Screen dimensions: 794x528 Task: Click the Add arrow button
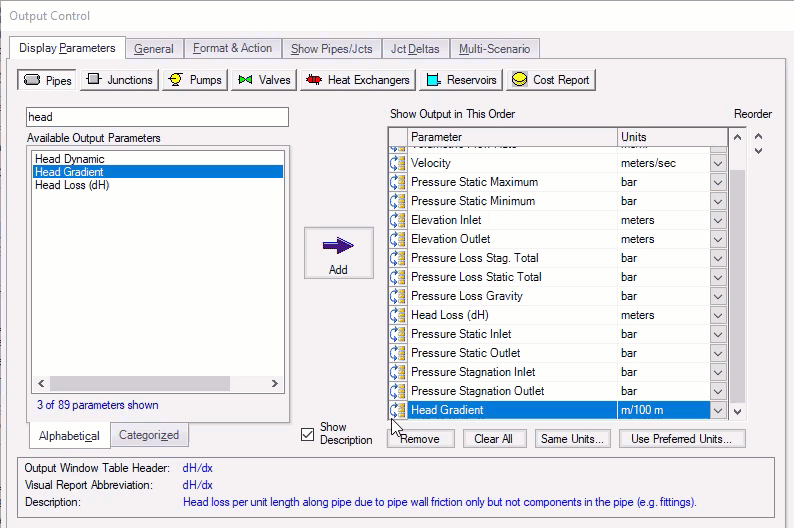pyautogui.click(x=338, y=253)
